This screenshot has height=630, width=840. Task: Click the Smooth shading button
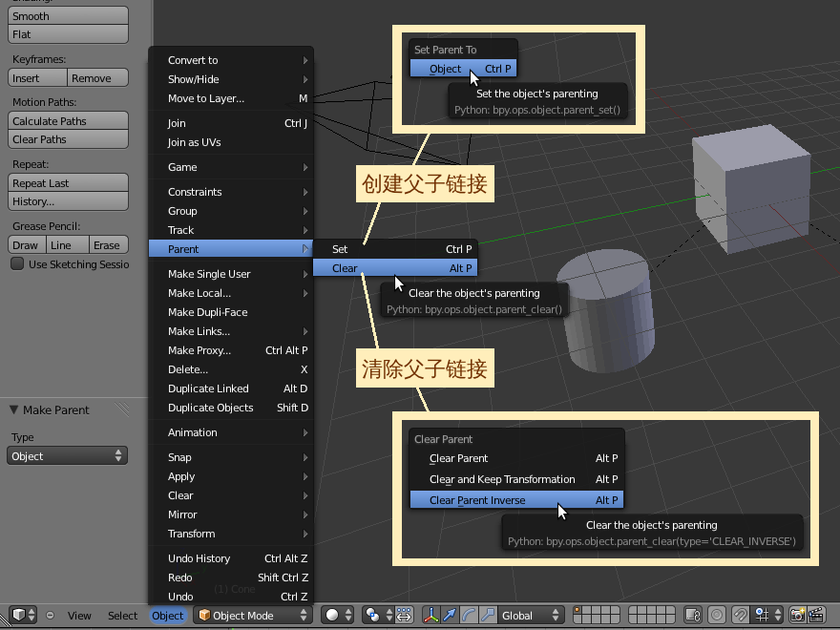[68, 16]
